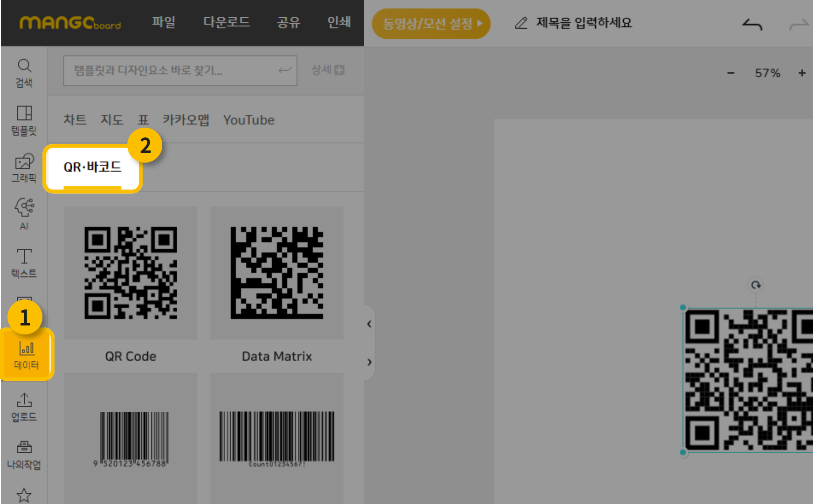Viewport: 813px width, 504px height.
Task: Click the star favorites sidebar icon
Action: click(x=24, y=495)
